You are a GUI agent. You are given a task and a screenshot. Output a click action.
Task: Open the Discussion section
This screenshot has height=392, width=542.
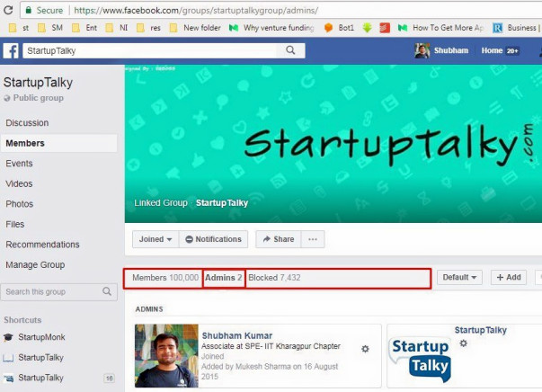click(x=27, y=122)
